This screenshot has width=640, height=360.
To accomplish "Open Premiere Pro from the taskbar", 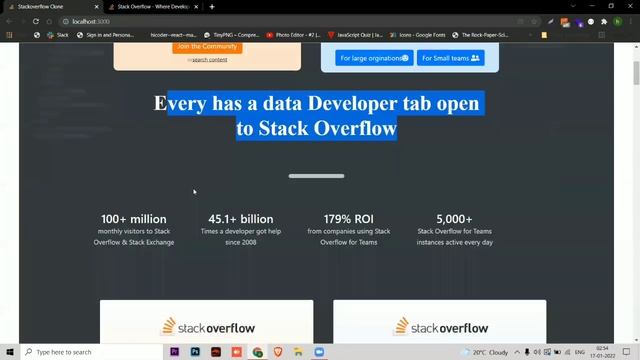I will point(174,352).
